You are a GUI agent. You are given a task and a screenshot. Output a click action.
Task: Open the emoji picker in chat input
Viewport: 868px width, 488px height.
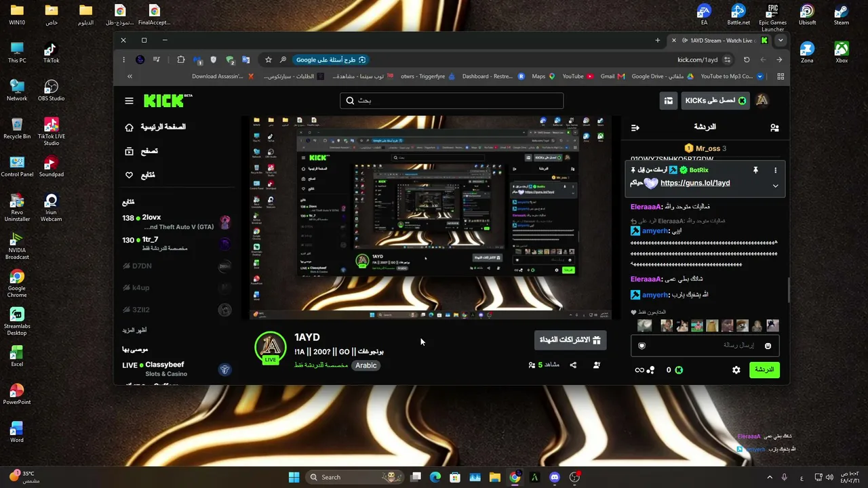tap(768, 346)
